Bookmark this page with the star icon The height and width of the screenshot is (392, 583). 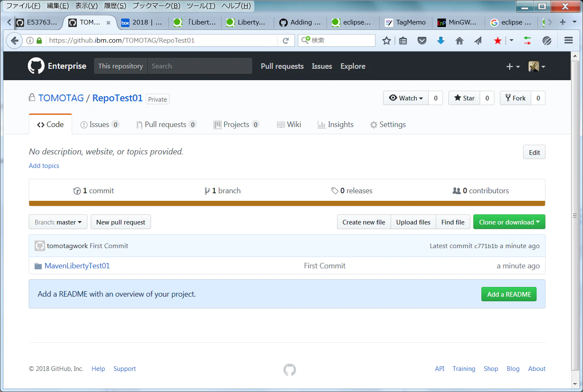386,41
